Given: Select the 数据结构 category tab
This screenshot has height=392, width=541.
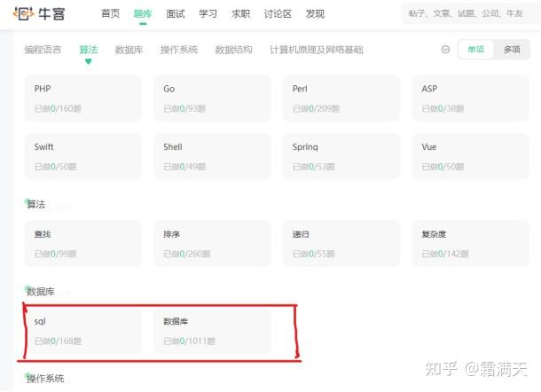Looking at the screenshot, I should click(233, 50).
